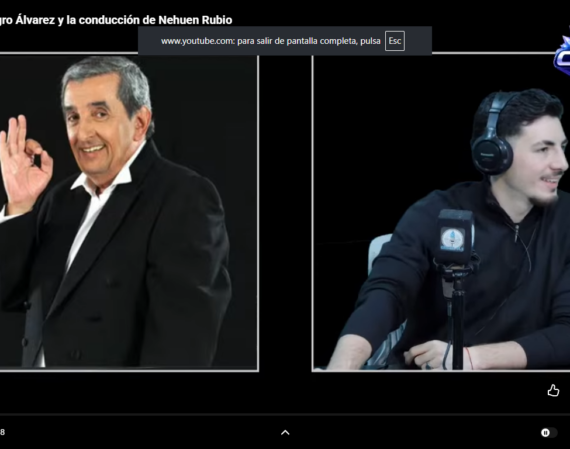570x449 pixels.
Task: Click the pause glyph inside autoplay toggle
Action: [545, 433]
